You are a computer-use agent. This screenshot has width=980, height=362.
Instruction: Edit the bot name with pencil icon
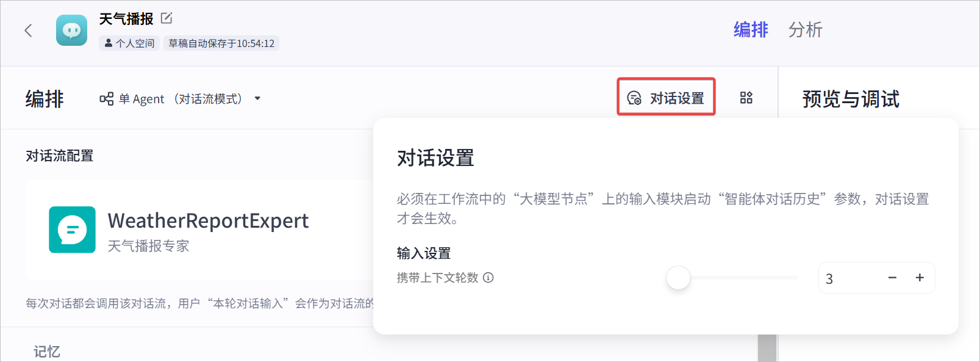tap(166, 18)
